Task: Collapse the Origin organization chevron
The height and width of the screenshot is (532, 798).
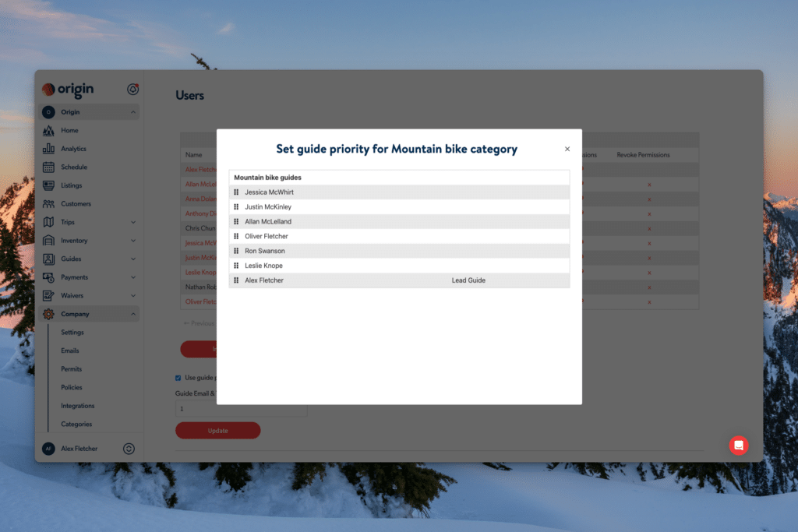Action: tap(132, 112)
